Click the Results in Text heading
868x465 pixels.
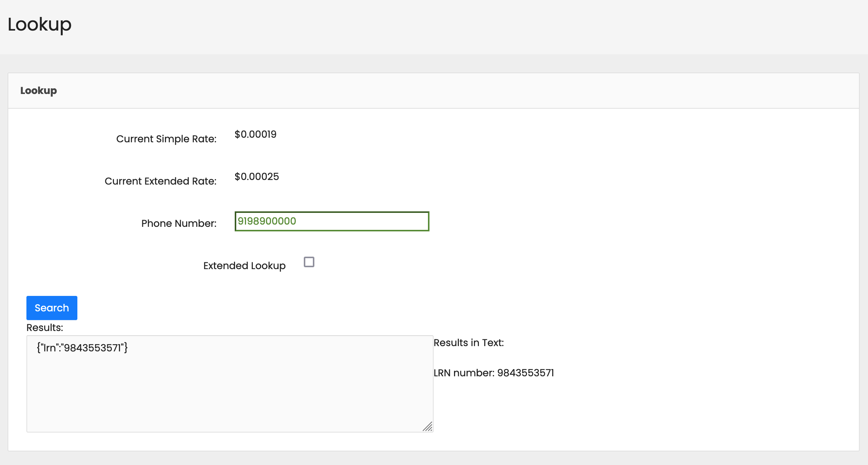coord(468,343)
